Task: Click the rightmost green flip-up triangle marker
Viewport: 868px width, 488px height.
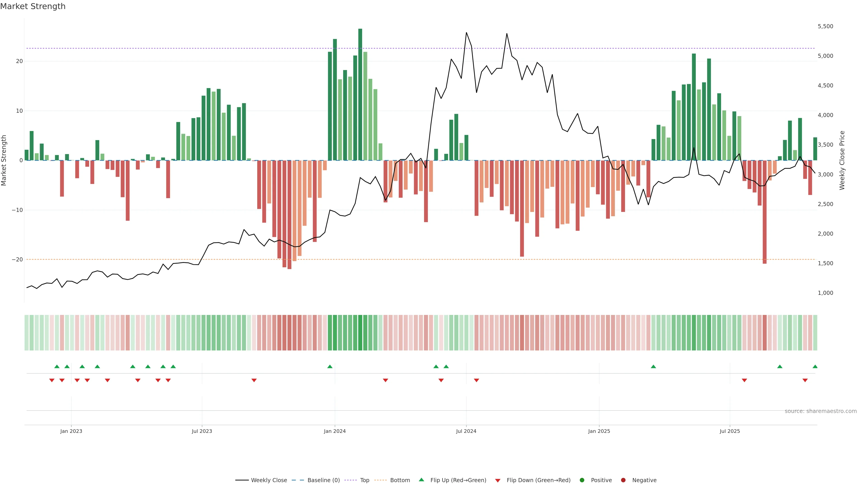Action: point(815,366)
